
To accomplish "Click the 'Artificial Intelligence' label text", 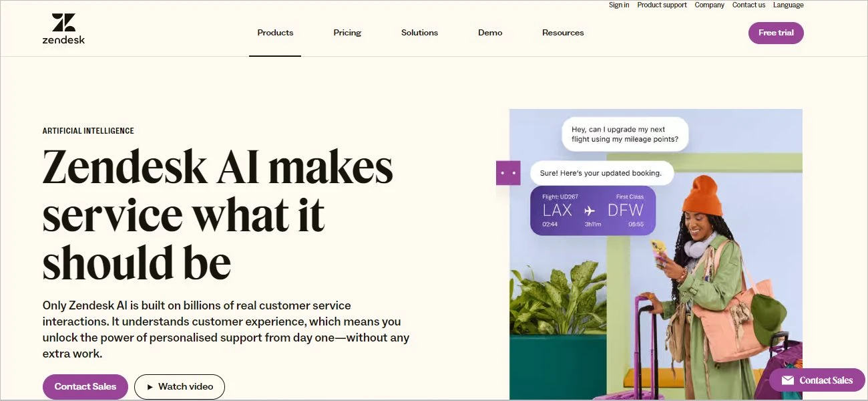I will tap(88, 131).
